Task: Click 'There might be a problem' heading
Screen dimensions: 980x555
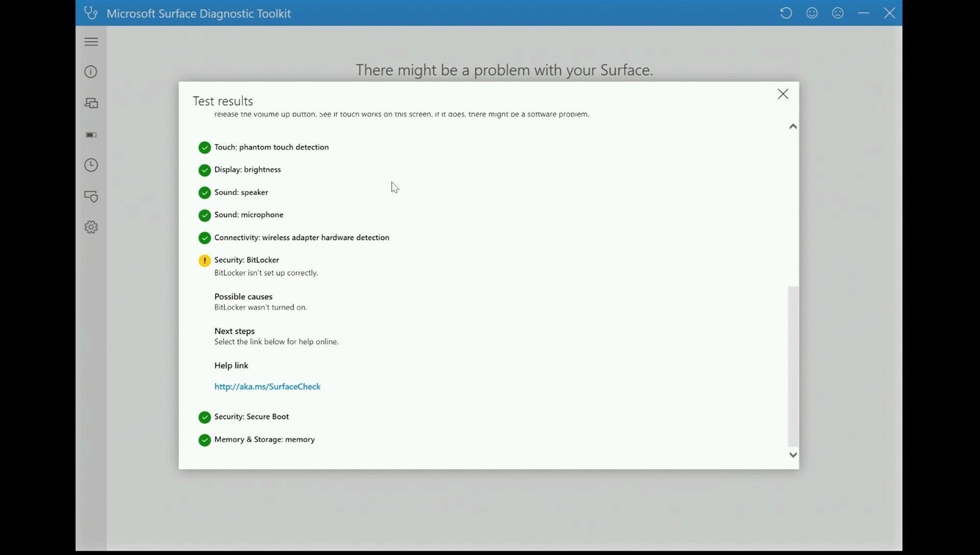Action: [x=504, y=70]
